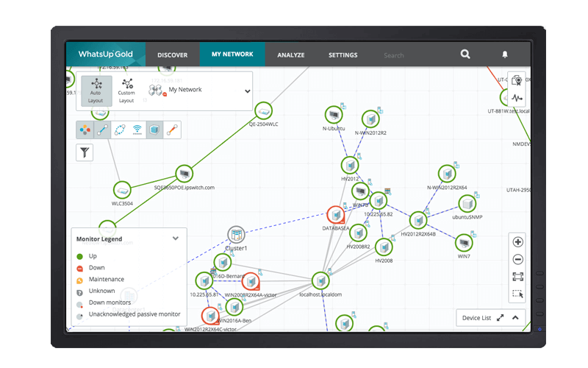
Task: Open the map filter funnel
Action: coord(85,152)
